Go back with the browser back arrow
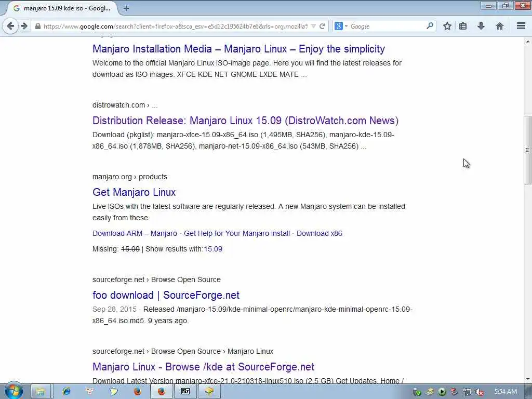The height and width of the screenshot is (399, 532). tap(10, 26)
